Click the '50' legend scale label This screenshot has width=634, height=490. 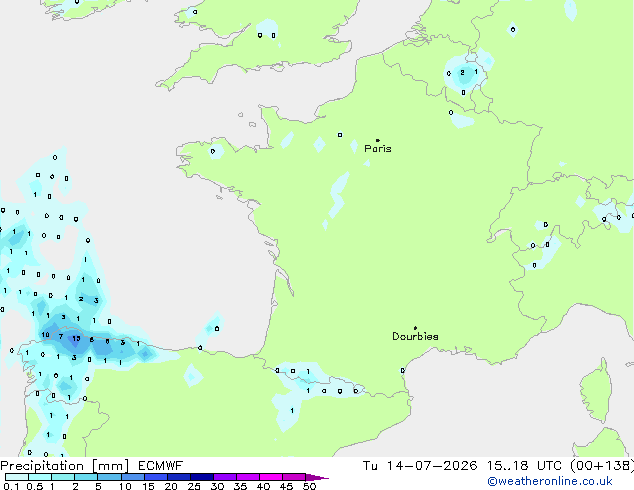(309, 486)
